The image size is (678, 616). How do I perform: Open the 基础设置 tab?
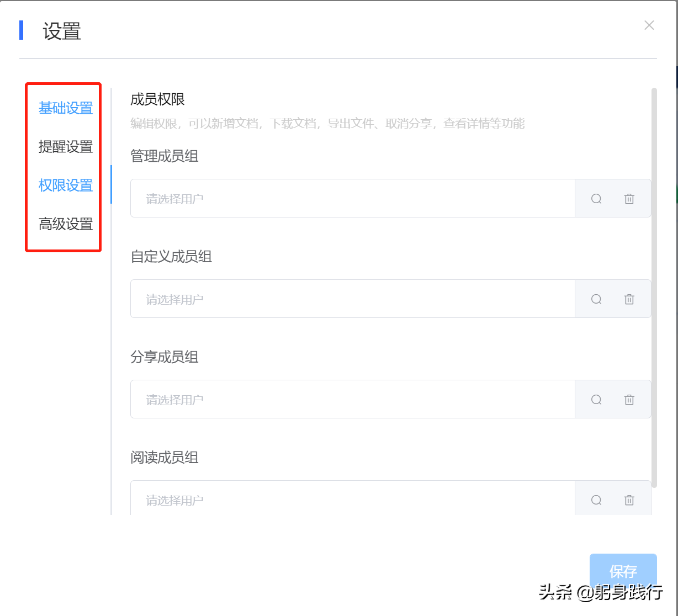(66, 108)
